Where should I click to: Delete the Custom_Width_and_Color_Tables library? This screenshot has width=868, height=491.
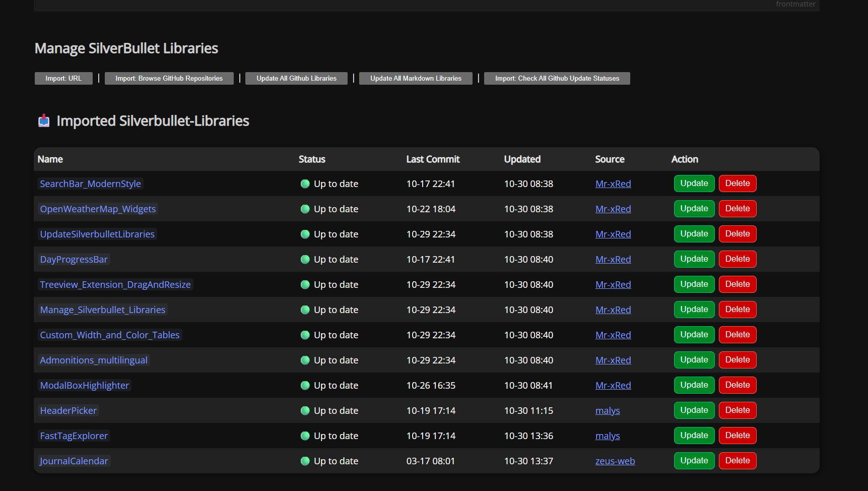point(737,335)
